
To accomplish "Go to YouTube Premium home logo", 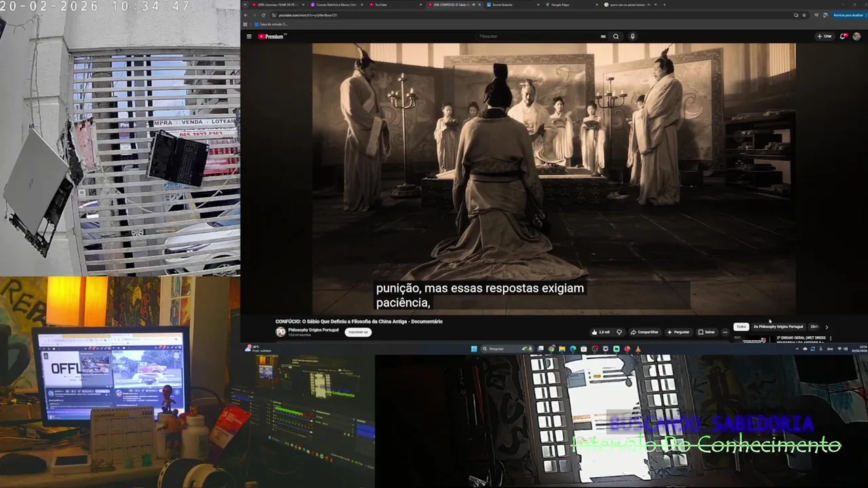I will [x=271, y=37].
